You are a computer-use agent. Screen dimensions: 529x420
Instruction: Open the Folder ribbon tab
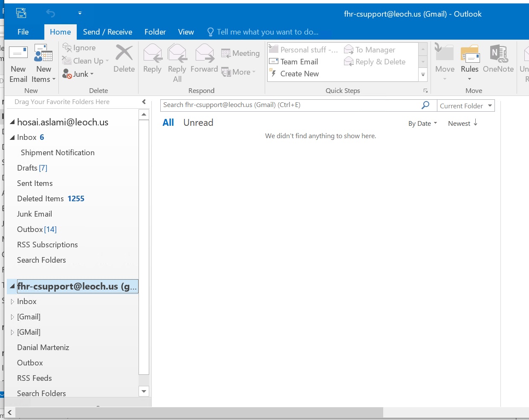(x=155, y=32)
